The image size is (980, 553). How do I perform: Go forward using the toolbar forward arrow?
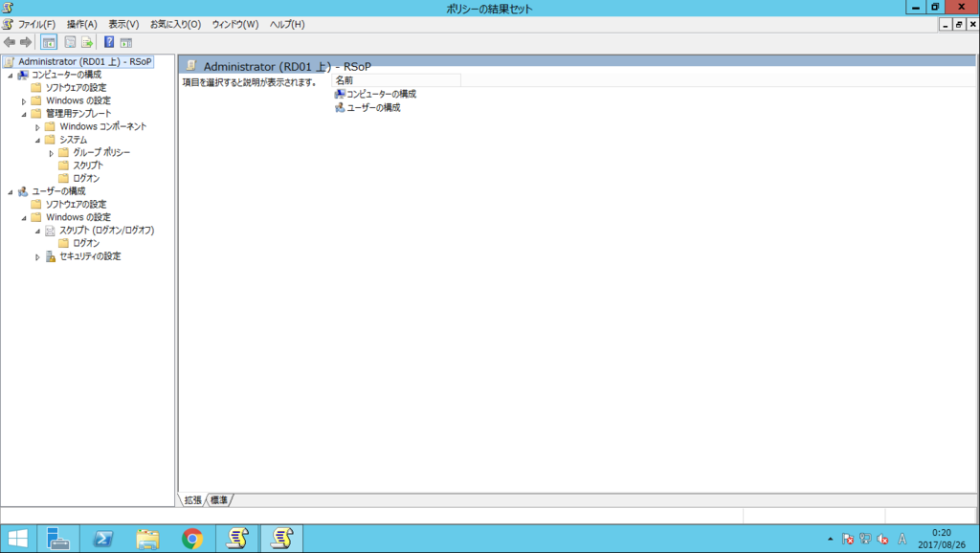point(26,42)
